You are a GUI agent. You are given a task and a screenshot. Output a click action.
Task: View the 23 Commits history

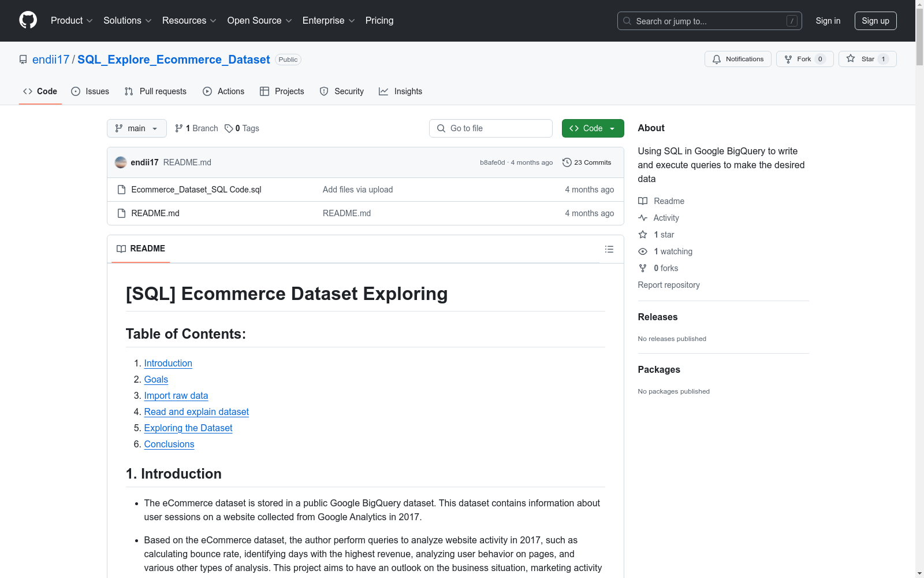(x=587, y=162)
